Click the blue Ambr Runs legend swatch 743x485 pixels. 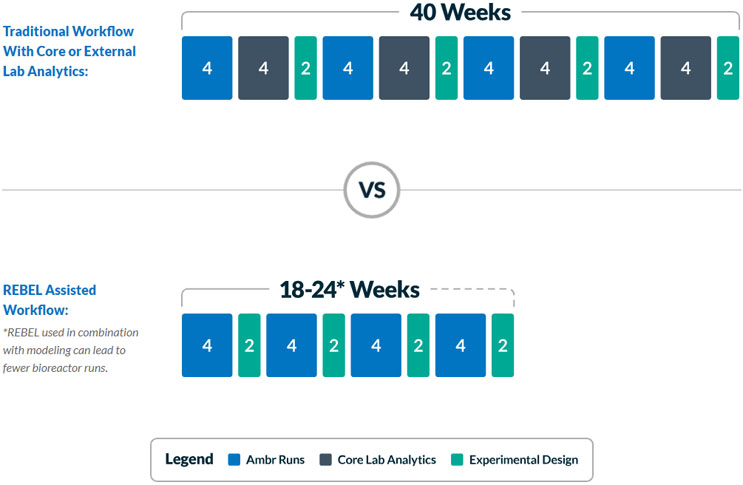pyautogui.click(x=234, y=460)
